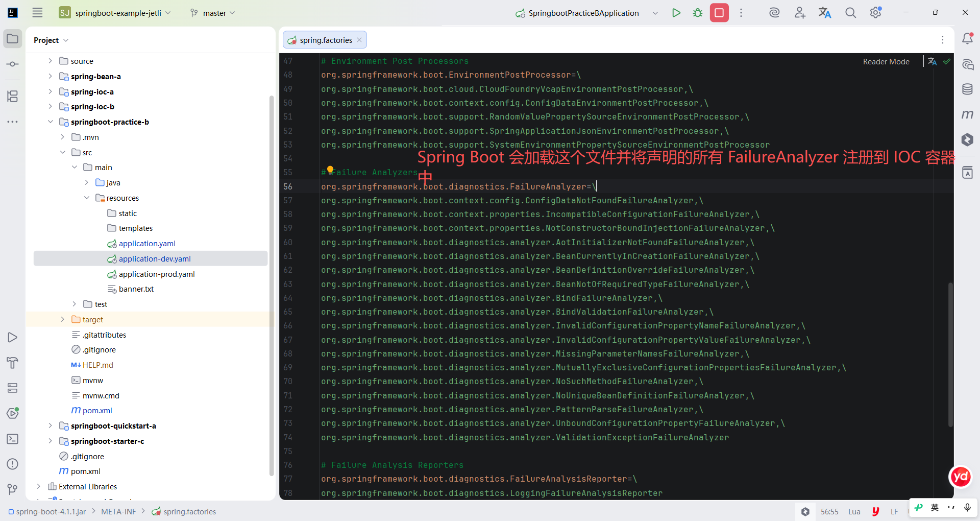Open the run configuration dropdown arrow
980x521 pixels.
(x=655, y=13)
